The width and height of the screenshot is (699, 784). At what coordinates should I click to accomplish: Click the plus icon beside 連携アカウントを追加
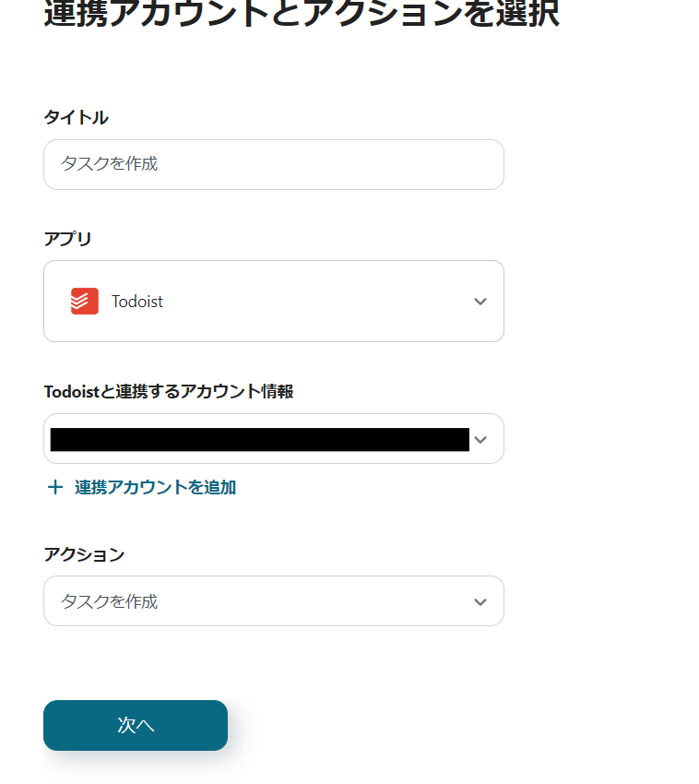click(54, 487)
